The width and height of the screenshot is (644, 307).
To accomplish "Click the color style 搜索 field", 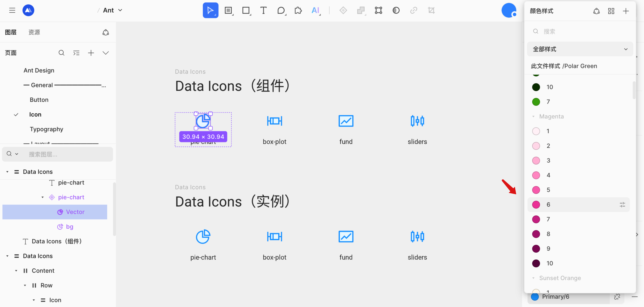I will pyautogui.click(x=580, y=31).
